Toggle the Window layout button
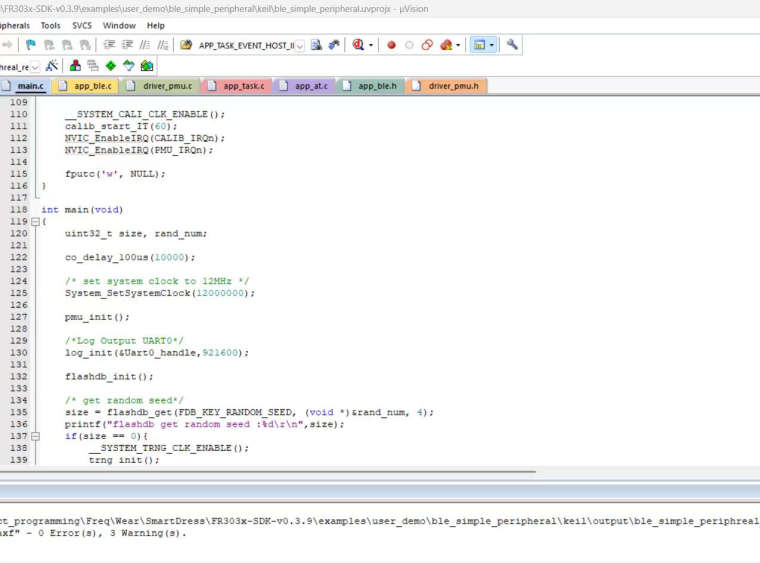The width and height of the screenshot is (760, 563). pos(479,45)
